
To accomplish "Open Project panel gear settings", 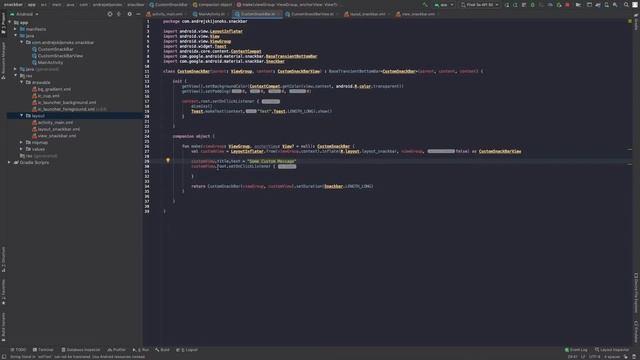I will tap(129, 14).
